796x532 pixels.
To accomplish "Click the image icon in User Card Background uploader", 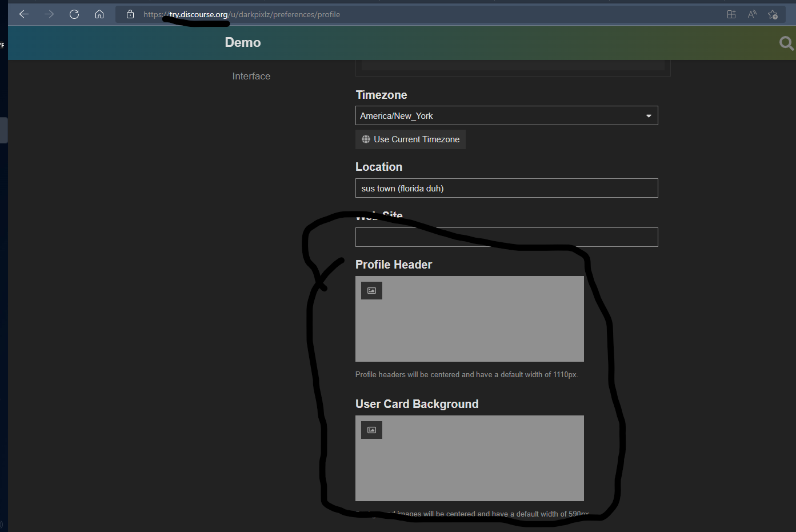I will (371, 430).
